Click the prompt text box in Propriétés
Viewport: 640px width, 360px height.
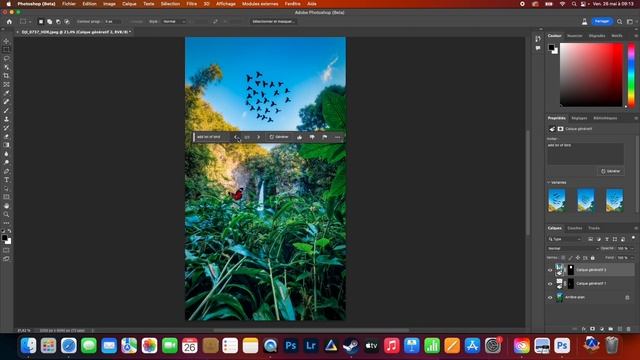click(x=585, y=153)
